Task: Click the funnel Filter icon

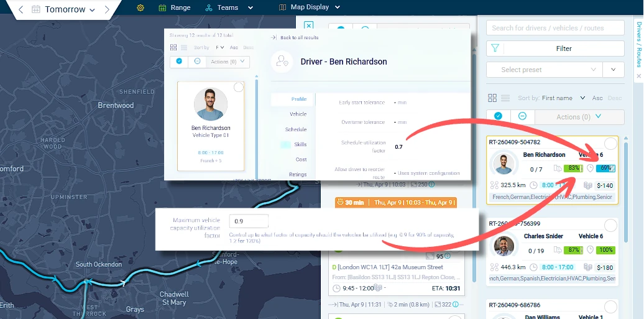Action: click(495, 49)
